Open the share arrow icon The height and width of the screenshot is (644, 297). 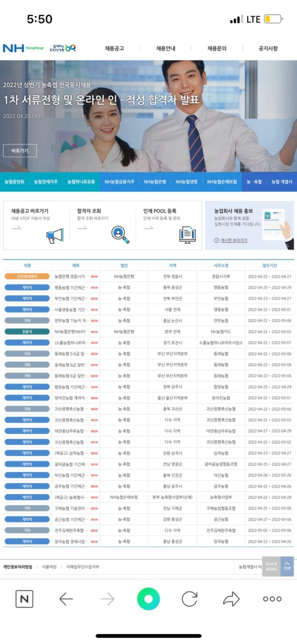(x=231, y=599)
